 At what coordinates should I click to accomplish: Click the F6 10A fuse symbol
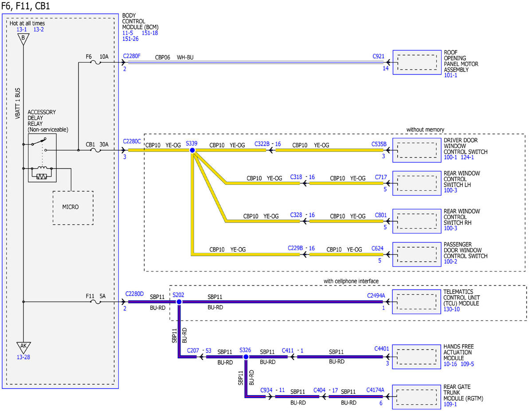[95, 63]
